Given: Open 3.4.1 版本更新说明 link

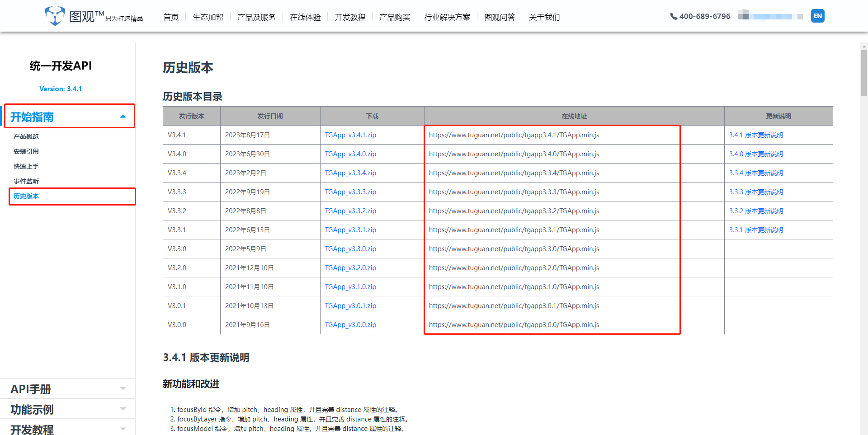Looking at the screenshot, I should click(756, 135).
